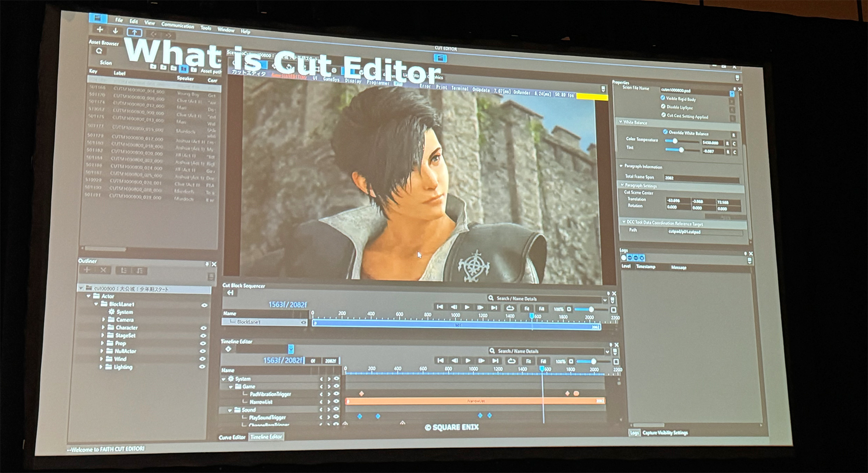This screenshot has height=473, width=868.
Task: Collapse the White Balance section
Action: 621,122
